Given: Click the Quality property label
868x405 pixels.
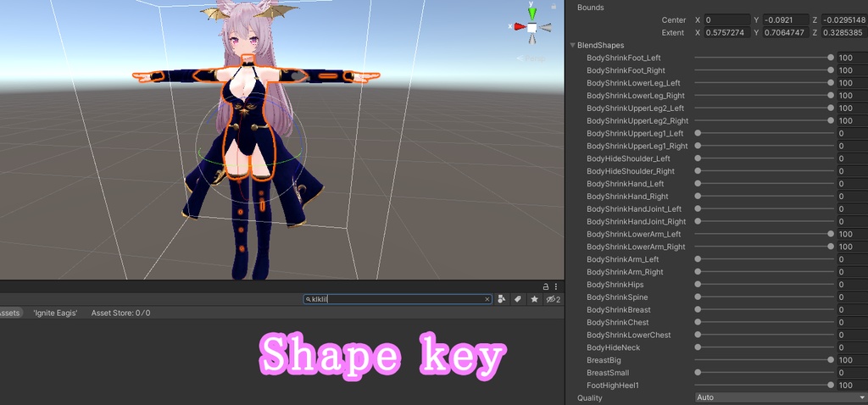Looking at the screenshot, I should 589,398.
